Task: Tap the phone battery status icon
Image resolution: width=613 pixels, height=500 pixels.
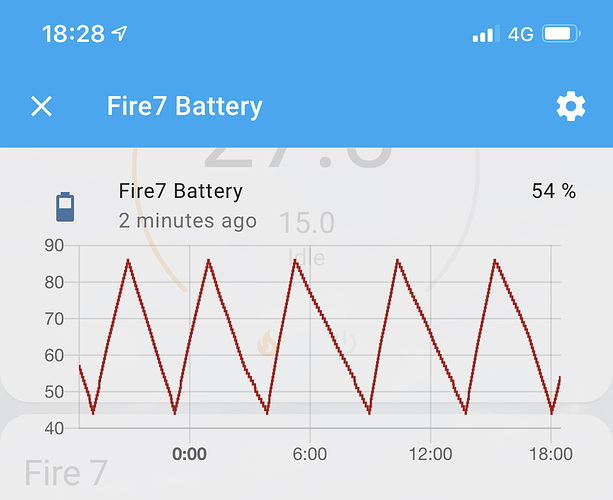Action: pyautogui.click(x=561, y=34)
